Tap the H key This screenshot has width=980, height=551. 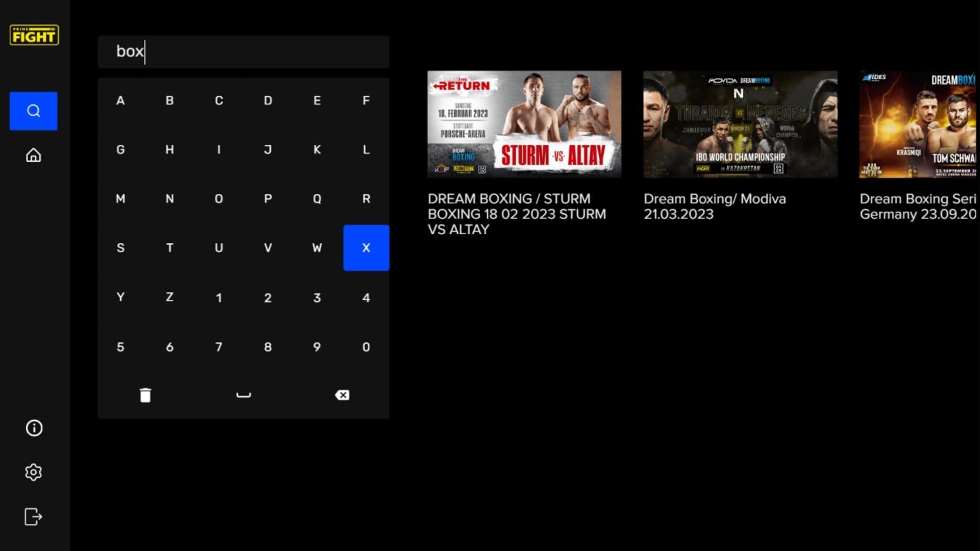(x=169, y=149)
